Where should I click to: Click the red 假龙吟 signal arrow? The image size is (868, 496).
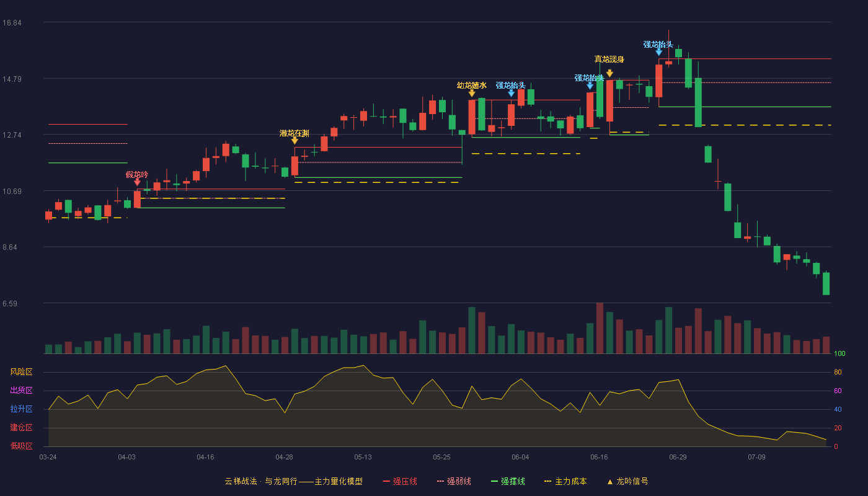(x=137, y=182)
